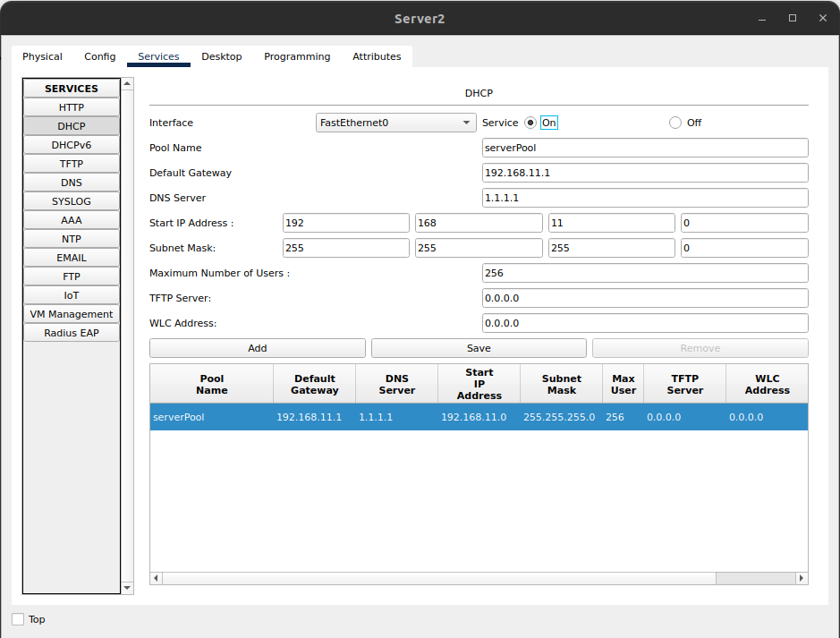Viewport: 840px width, 638px height.
Task: Click the sidebar scrollbar down arrow
Action: (x=127, y=588)
